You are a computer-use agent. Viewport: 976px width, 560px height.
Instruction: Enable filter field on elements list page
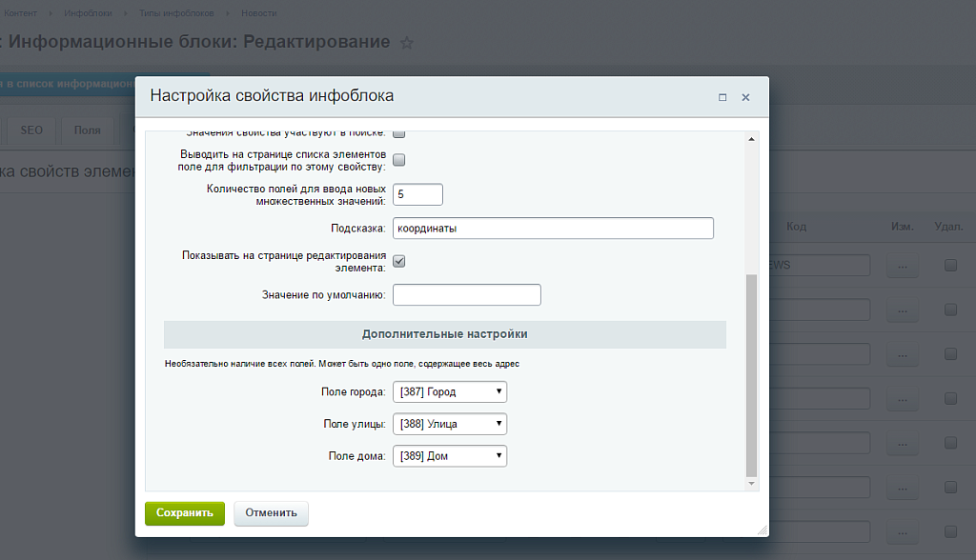coord(399,160)
